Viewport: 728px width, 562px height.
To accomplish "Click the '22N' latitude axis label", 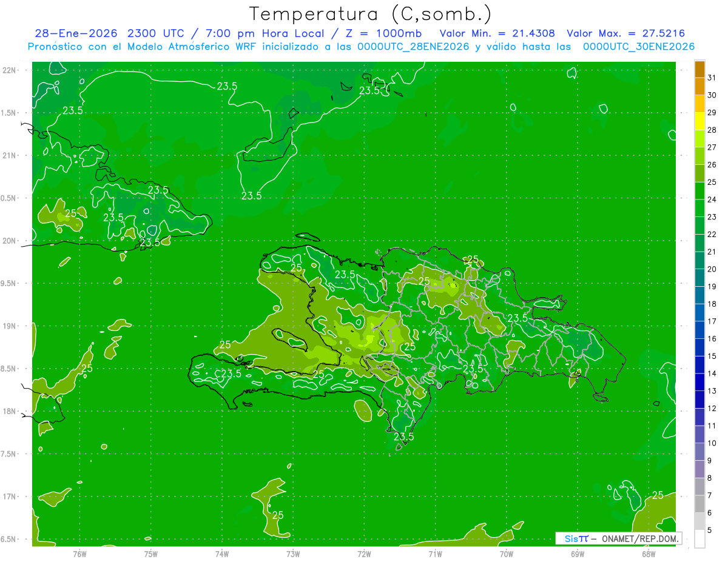I will tap(10, 70).
